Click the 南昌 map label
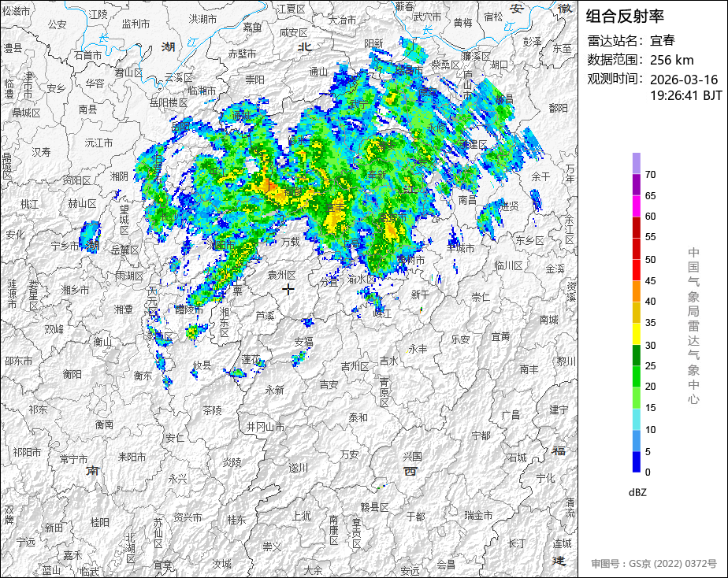The width and height of the screenshot is (728, 578). [467, 200]
